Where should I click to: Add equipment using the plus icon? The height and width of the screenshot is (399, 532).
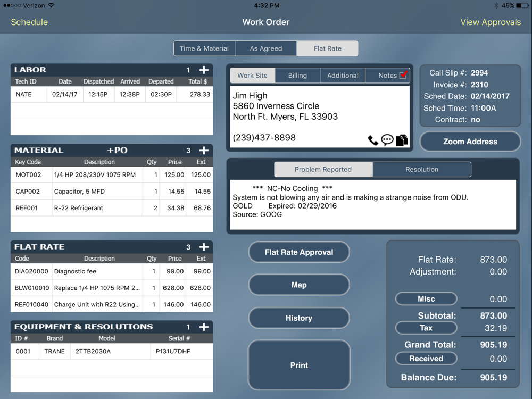(204, 327)
